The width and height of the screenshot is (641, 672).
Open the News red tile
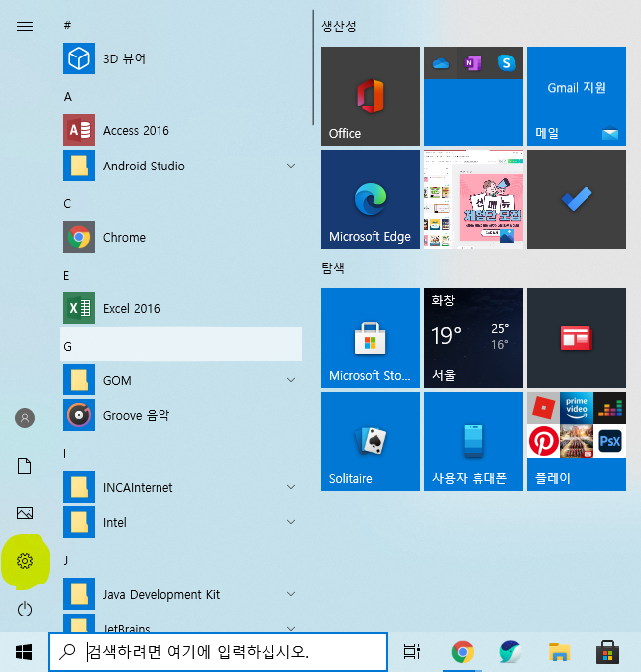pyautogui.click(x=577, y=338)
